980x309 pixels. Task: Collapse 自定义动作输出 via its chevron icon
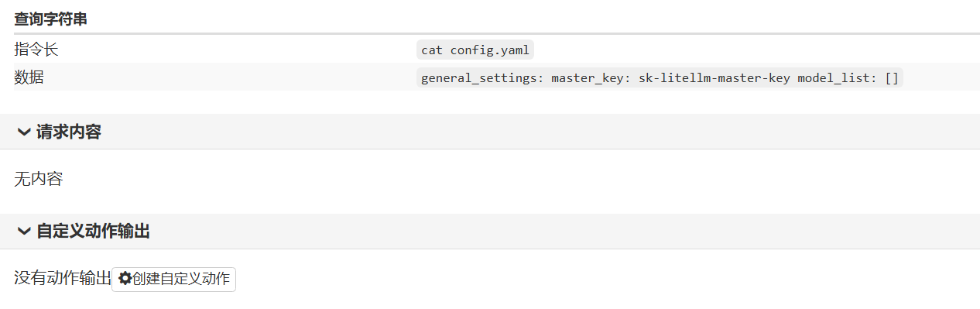coord(24,232)
